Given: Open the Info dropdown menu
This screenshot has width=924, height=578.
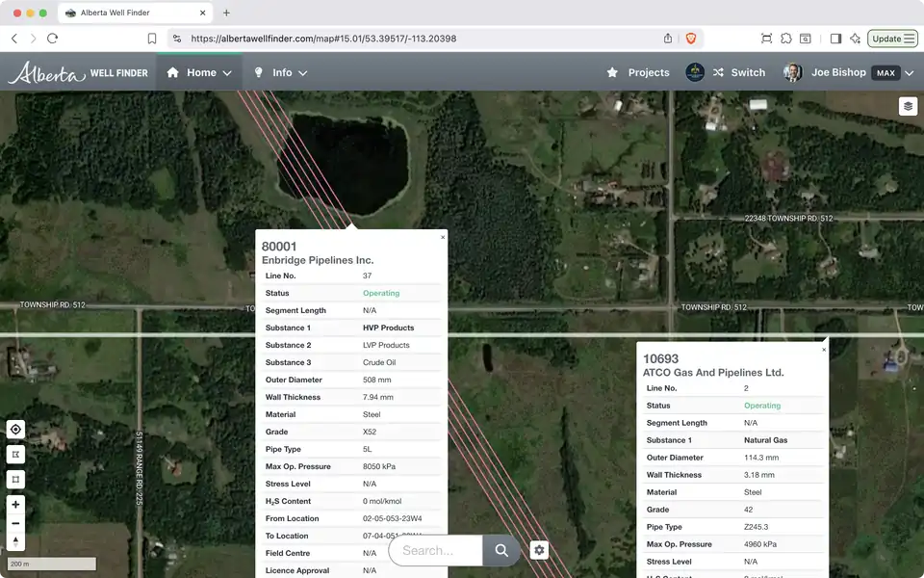Looking at the screenshot, I should (281, 72).
